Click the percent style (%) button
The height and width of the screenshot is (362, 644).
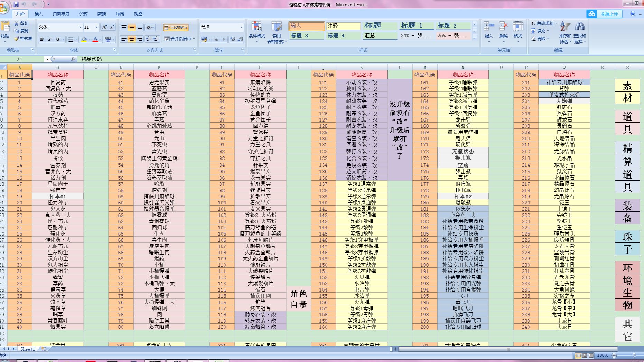click(216, 39)
